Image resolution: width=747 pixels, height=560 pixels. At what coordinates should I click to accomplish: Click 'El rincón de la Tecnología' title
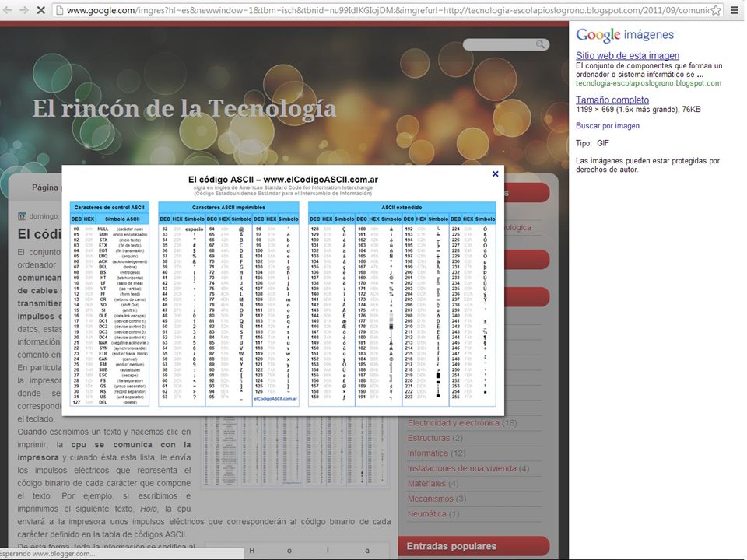[184, 109]
